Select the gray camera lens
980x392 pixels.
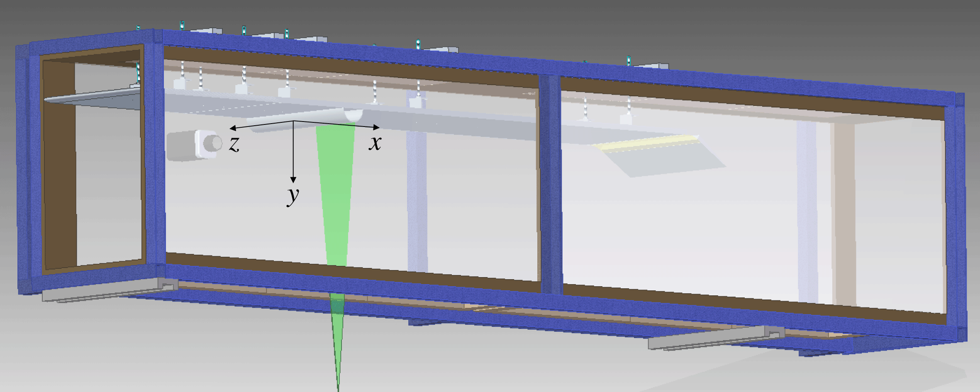[214, 143]
